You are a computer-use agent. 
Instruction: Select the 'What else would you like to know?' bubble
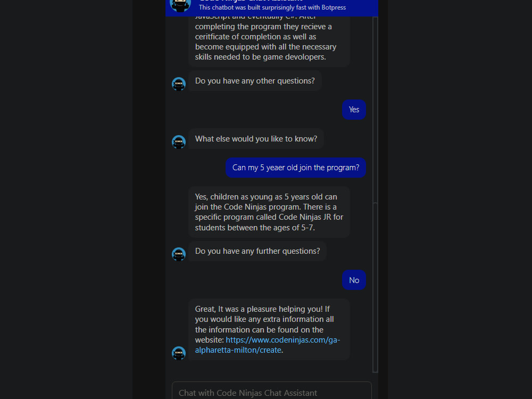(x=256, y=138)
